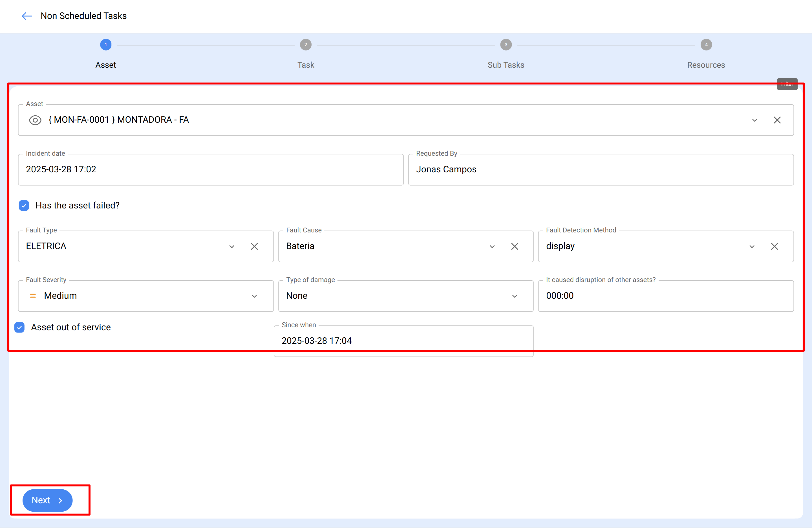
Task: Go to the Task step
Action: pyautogui.click(x=306, y=65)
